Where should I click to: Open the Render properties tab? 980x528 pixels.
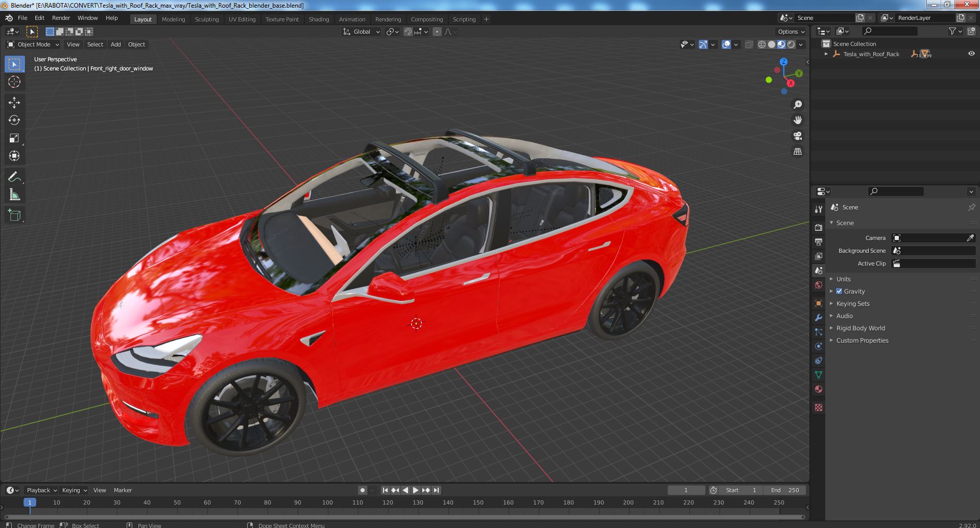coord(819,227)
